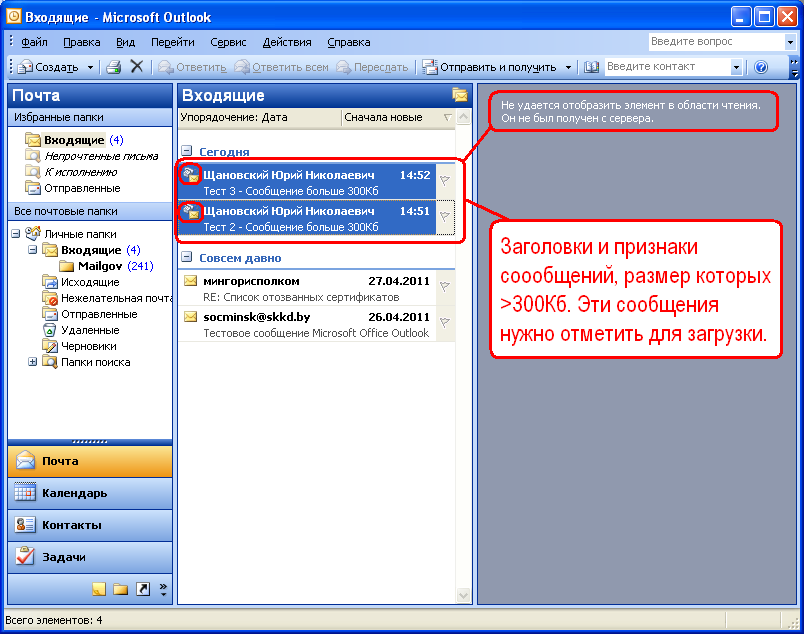This screenshot has height=634, width=804.
Task: Switch to Почта navigation button
Action: (x=90, y=461)
